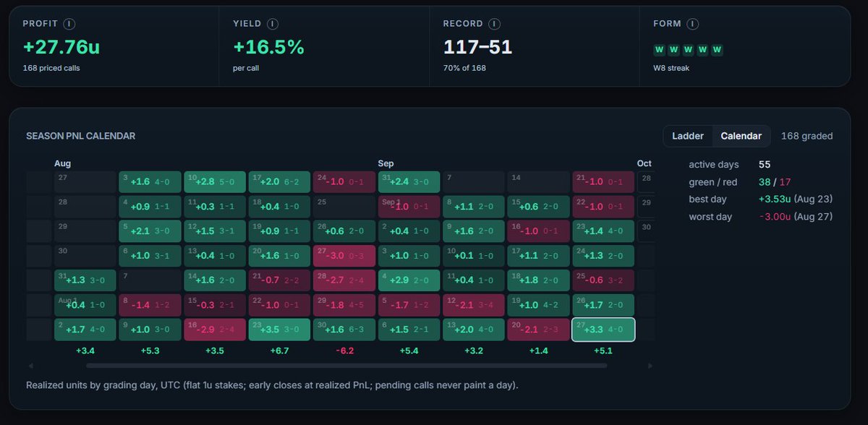This screenshot has width=868, height=425.
Task: Open the Sep 5 cell showing -1.7
Action: pyautogui.click(x=409, y=305)
